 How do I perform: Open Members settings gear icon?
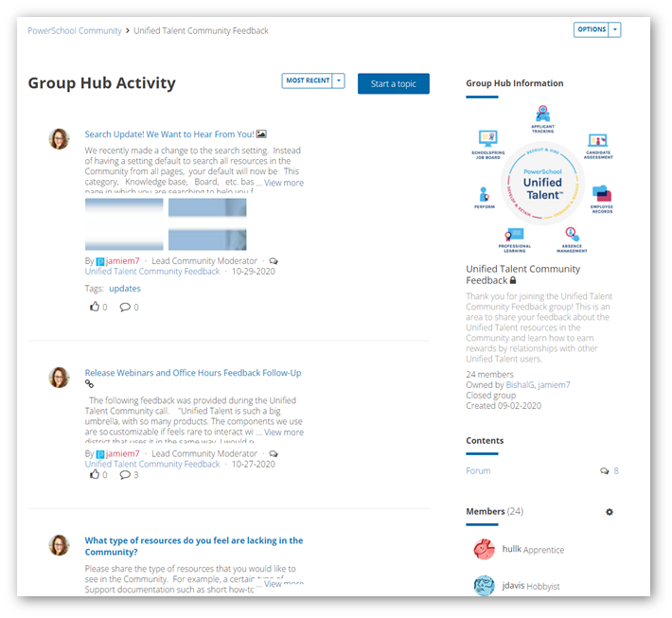coord(610,512)
